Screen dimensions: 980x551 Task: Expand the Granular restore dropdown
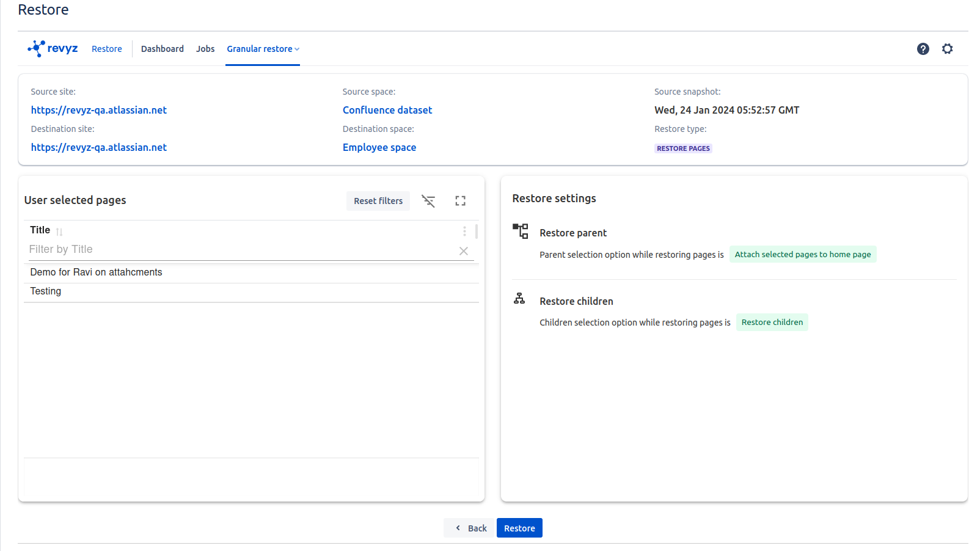click(x=263, y=49)
